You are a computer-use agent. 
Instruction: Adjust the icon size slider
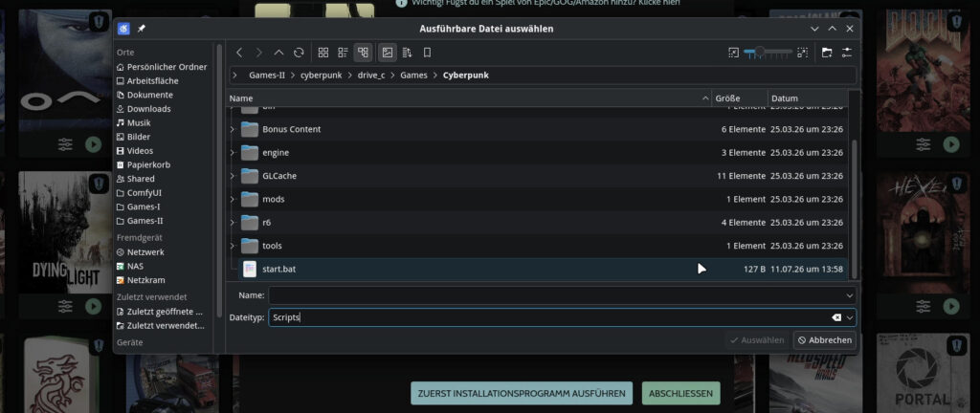(x=768, y=53)
